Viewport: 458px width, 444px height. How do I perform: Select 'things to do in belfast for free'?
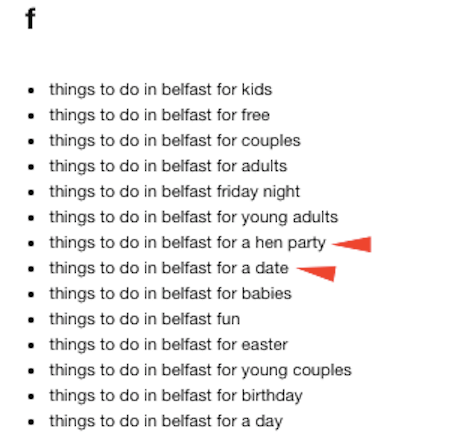coord(160,115)
